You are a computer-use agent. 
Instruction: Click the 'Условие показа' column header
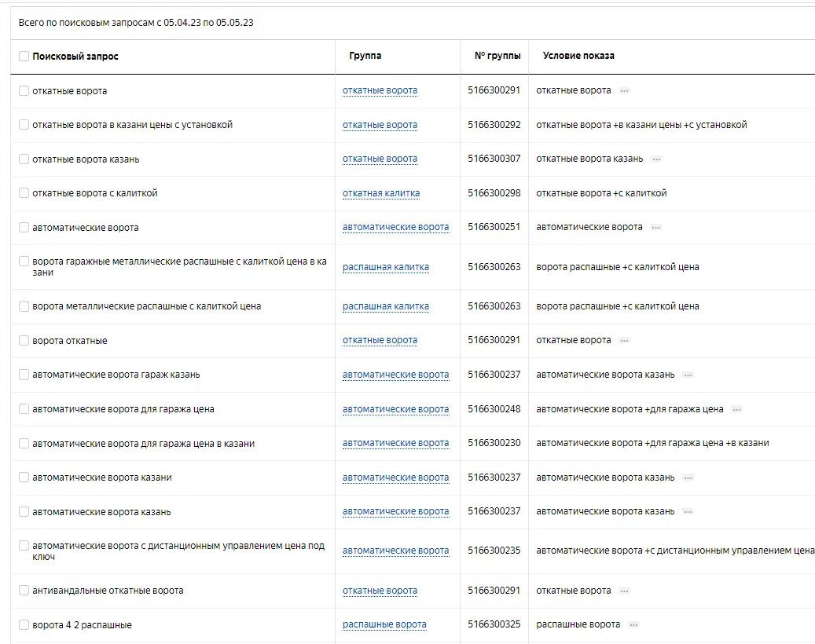tap(578, 56)
